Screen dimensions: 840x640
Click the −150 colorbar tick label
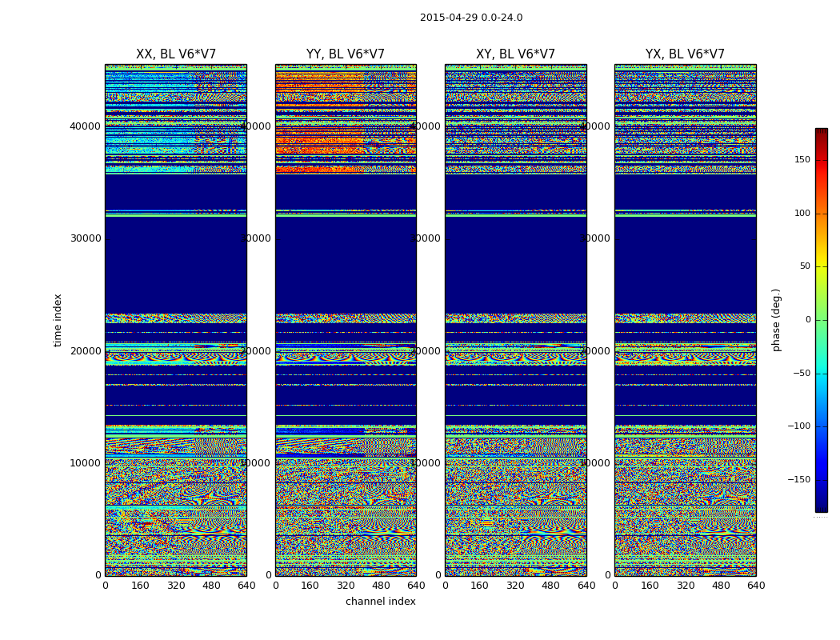click(x=799, y=479)
